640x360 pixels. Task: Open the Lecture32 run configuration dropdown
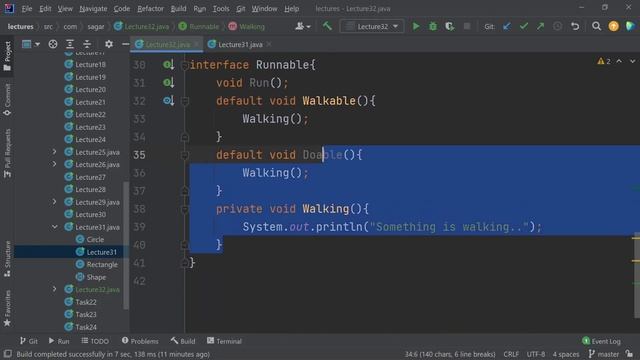point(372,27)
